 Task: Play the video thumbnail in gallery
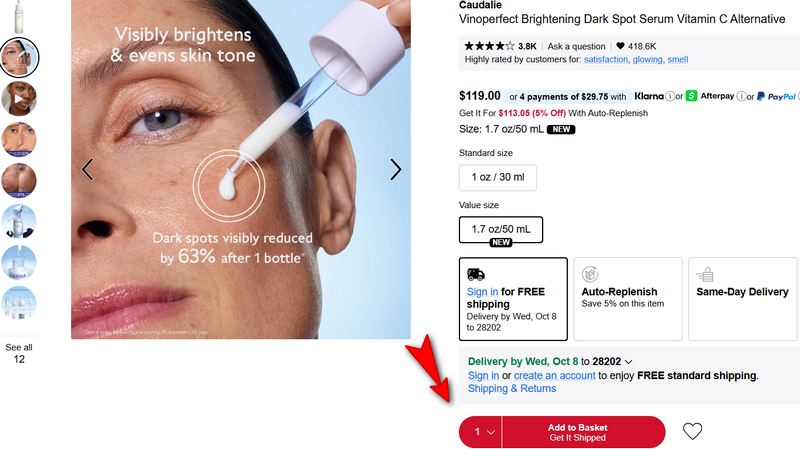(20, 99)
